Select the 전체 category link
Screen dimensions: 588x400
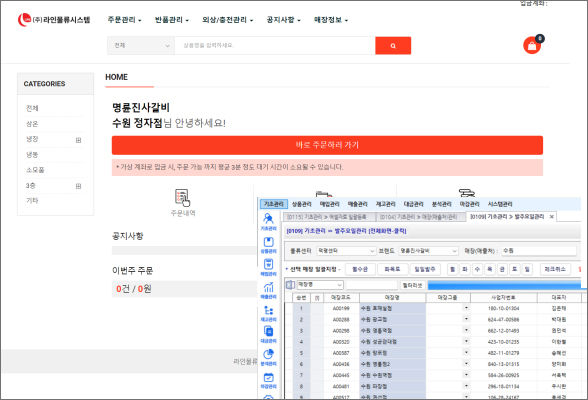tap(32, 108)
